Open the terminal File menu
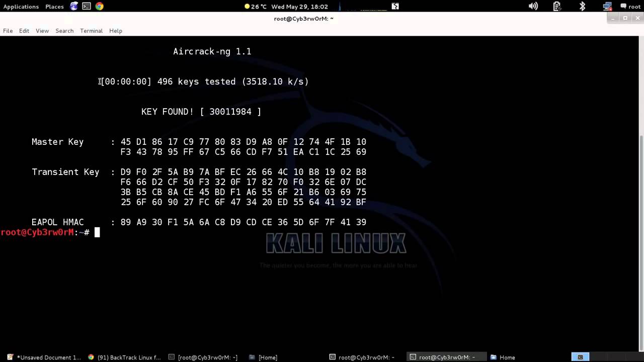 (8, 31)
